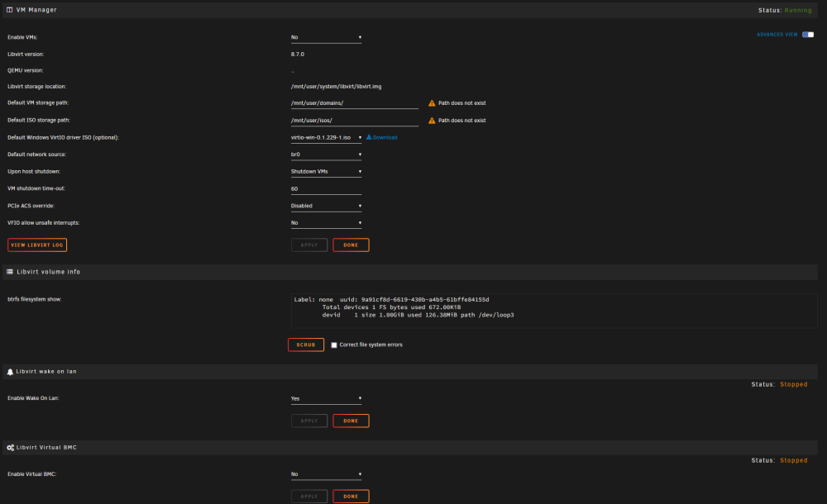The height and width of the screenshot is (504, 827).
Task: Check Correct file system errors checkbox
Action: tap(334, 345)
